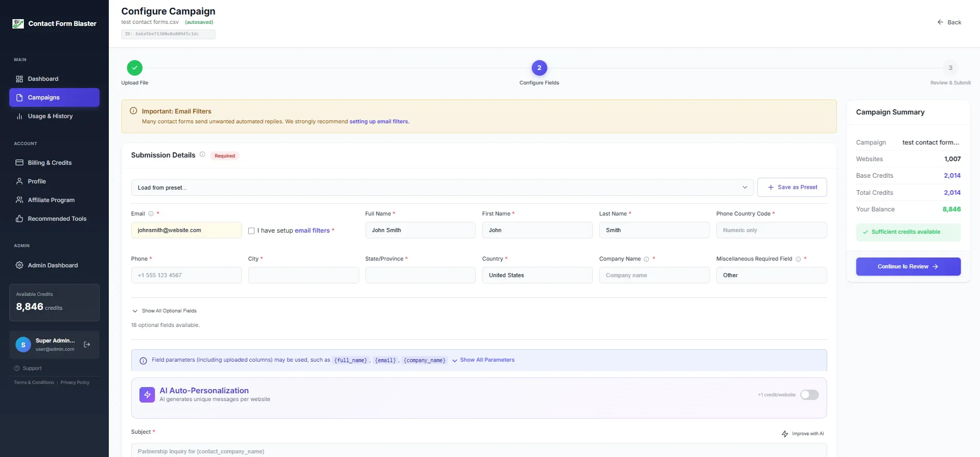Click the {full_name} parameter tag
The height and width of the screenshot is (457, 980).
tap(350, 361)
